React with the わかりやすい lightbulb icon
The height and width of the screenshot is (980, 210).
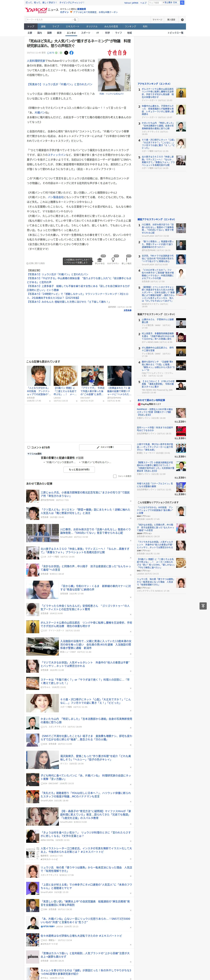pyautogui.click(x=113, y=260)
